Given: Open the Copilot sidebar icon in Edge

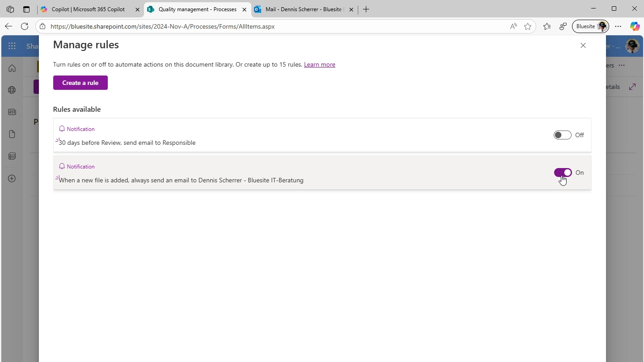Looking at the screenshot, I should [635, 26].
